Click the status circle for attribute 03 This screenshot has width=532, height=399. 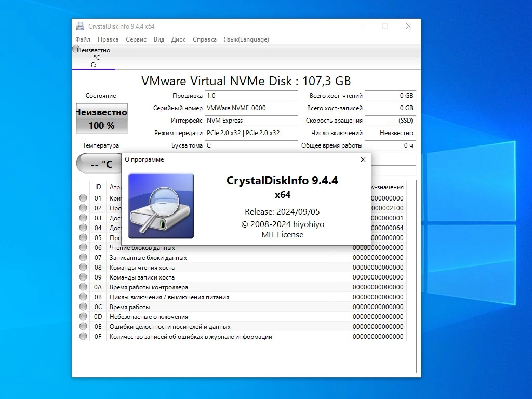tap(83, 218)
